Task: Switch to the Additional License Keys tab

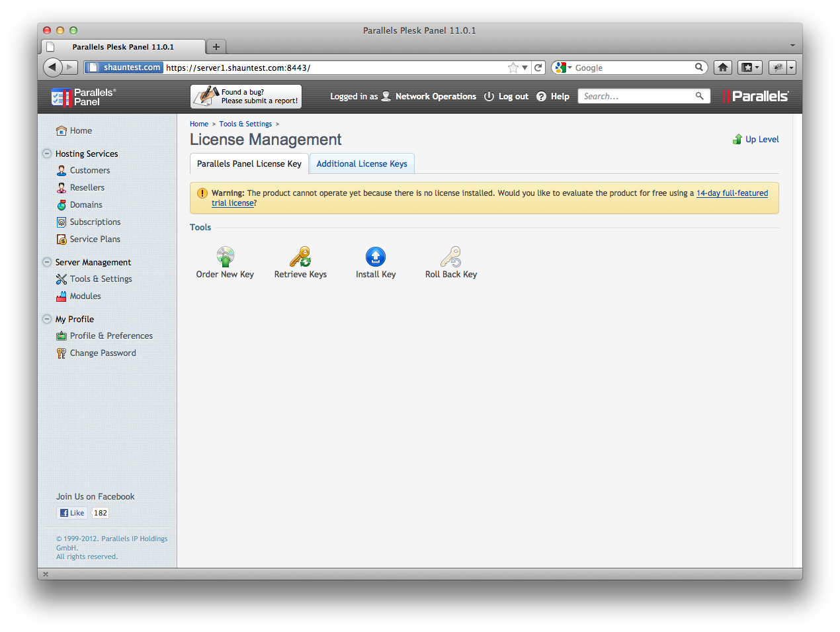Action: [x=362, y=164]
